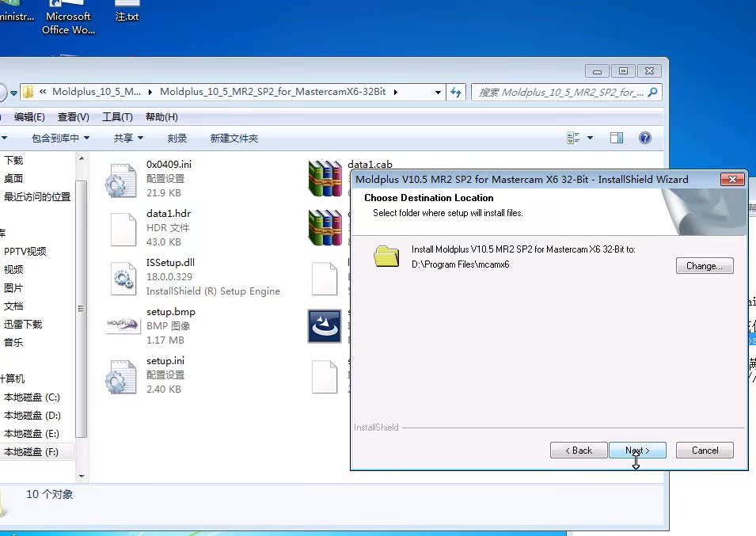Click the 注.txt desktop file
Viewport: 756px width, 536px height.
pos(127,12)
